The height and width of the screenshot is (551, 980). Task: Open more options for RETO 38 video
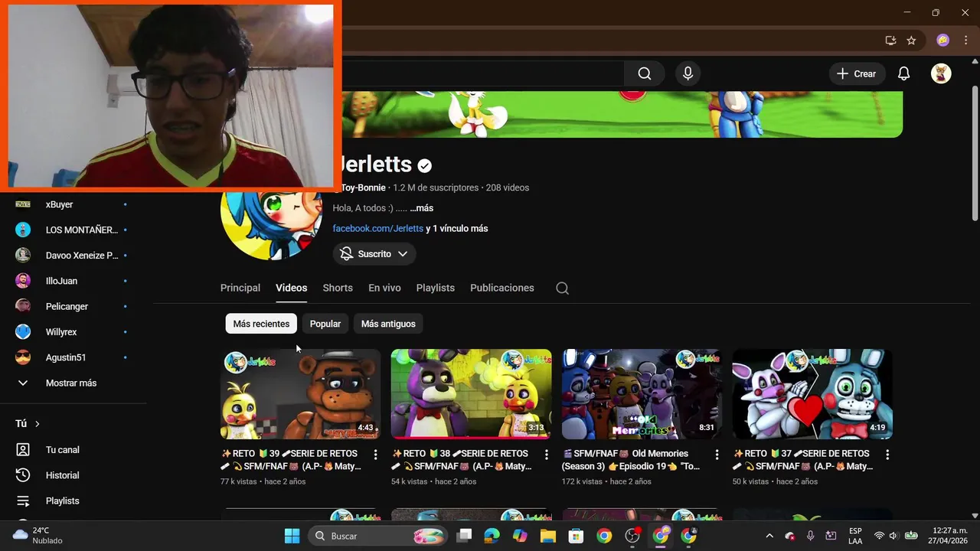tap(546, 455)
